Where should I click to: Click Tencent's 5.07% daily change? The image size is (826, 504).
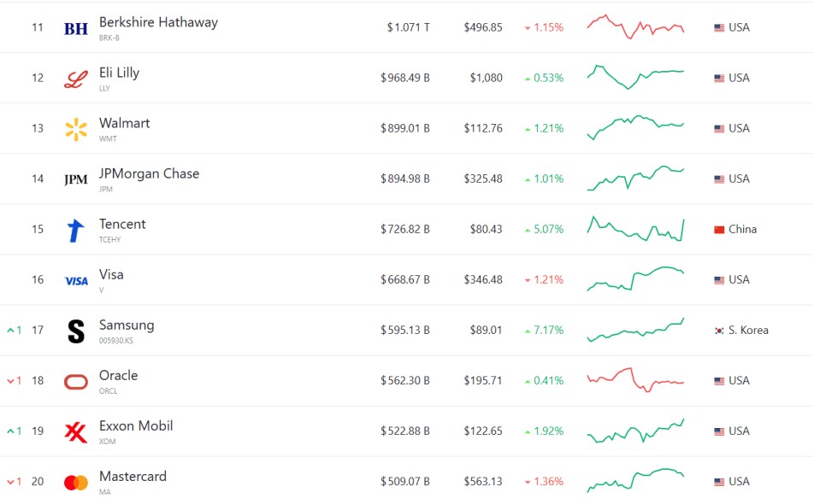(x=548, y=229)
